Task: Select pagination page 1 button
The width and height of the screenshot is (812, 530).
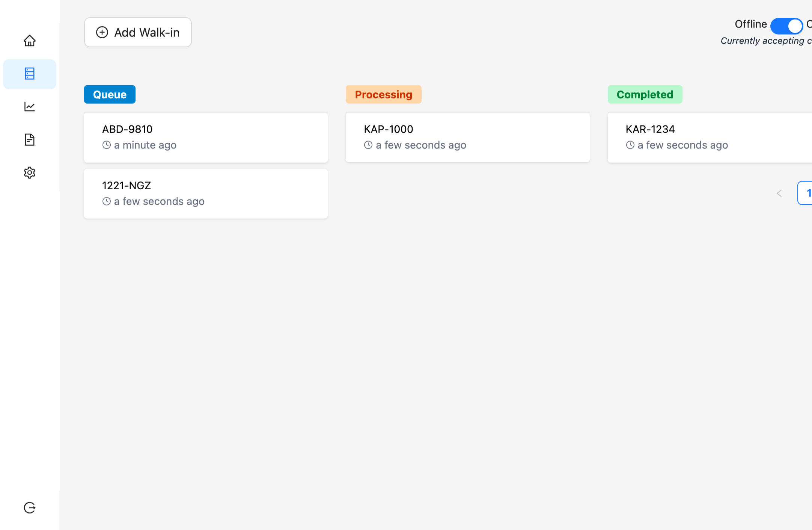Action: [x=806, y=193]
